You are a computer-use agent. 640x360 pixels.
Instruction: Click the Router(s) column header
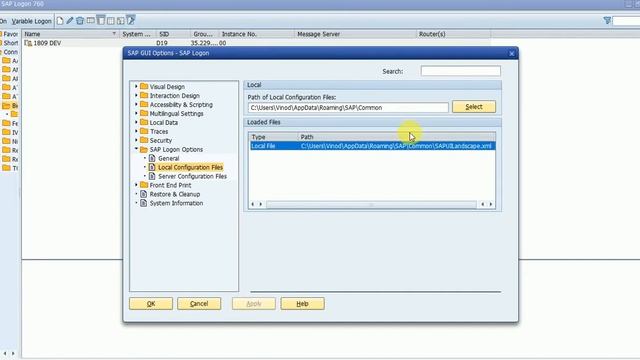point(453,34)
